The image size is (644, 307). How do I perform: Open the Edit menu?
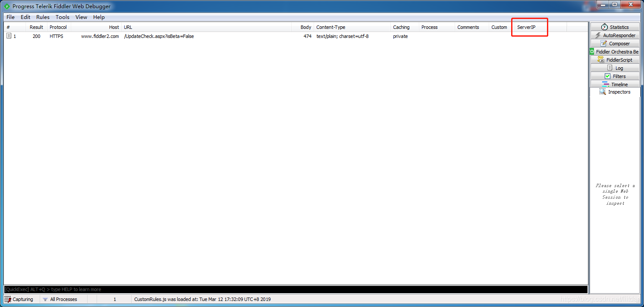[x=25, y=17]
